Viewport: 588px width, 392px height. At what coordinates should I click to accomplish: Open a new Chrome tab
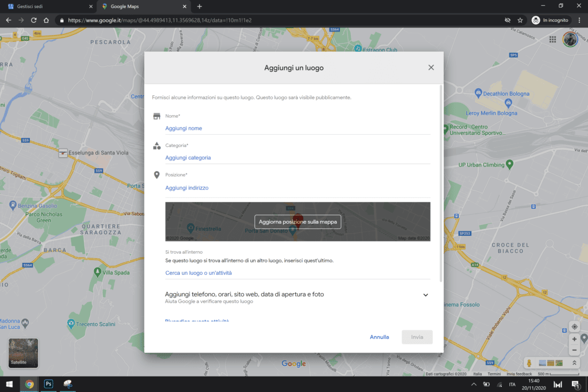(x=199, y=6)
